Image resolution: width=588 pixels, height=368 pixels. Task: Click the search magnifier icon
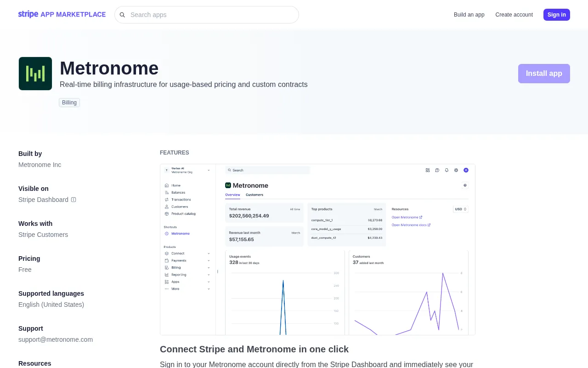(x=122, y=15)
